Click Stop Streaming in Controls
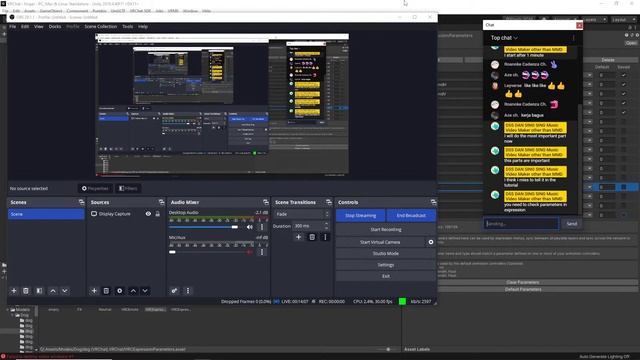Viewport: 640px width, 360px height. coord(360,216)
